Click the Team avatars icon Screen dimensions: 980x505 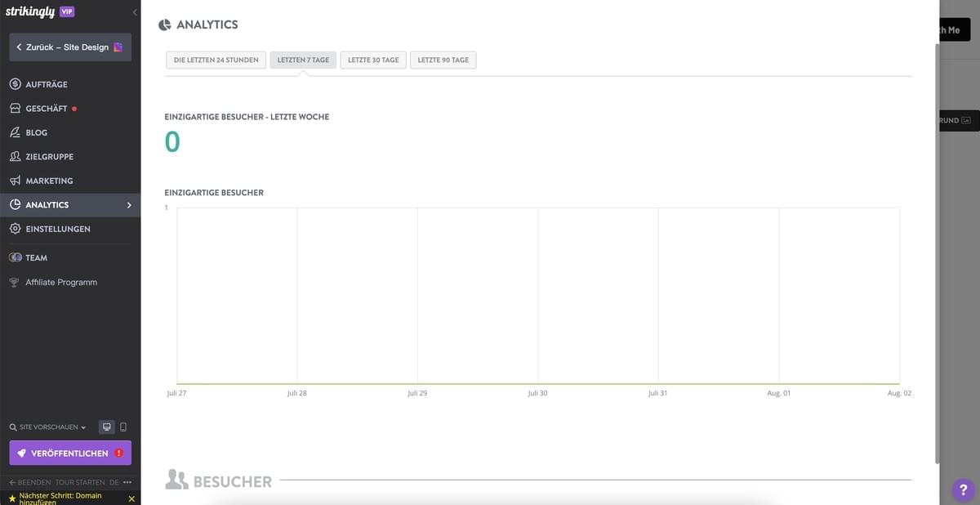15,257
